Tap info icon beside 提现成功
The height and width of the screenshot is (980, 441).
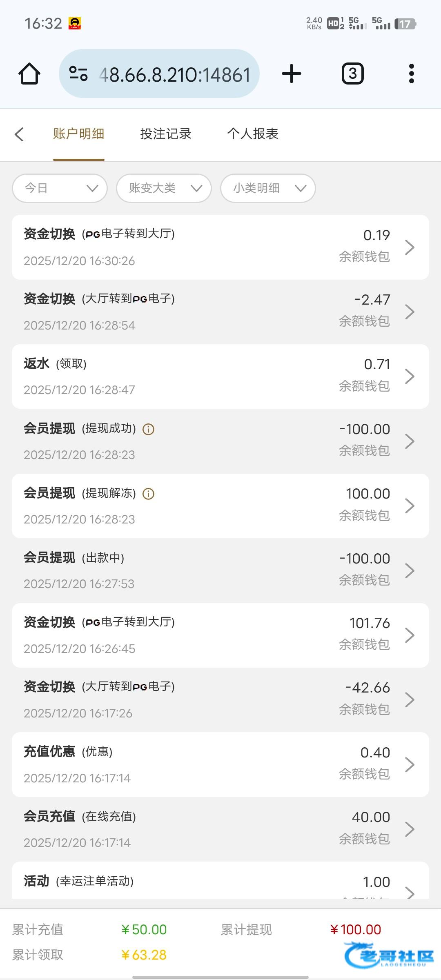tap(148, 429)
